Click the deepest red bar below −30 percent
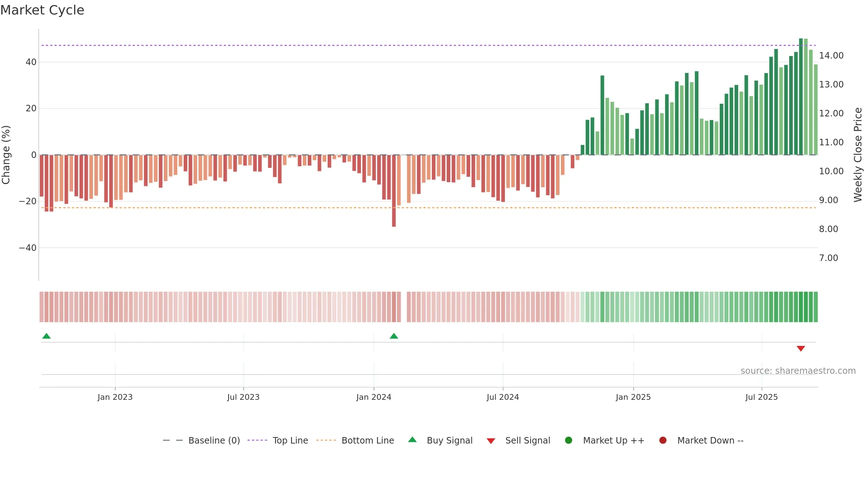The image size is (868, 488). 394,191
